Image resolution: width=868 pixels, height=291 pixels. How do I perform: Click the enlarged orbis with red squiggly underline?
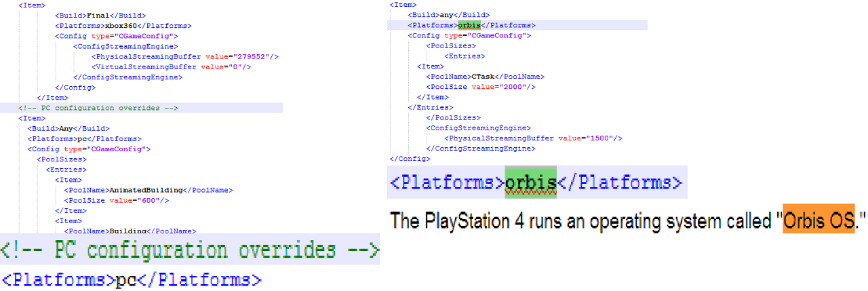[530, 182]
